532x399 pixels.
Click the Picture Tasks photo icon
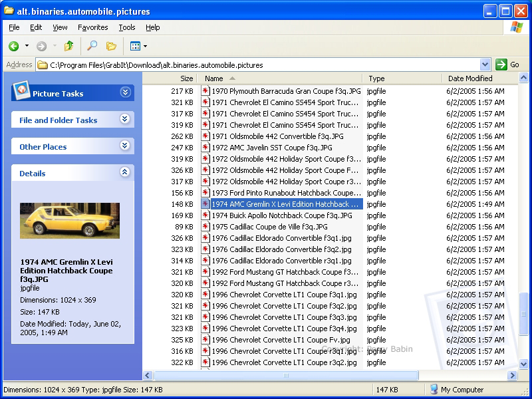point(21,91)
